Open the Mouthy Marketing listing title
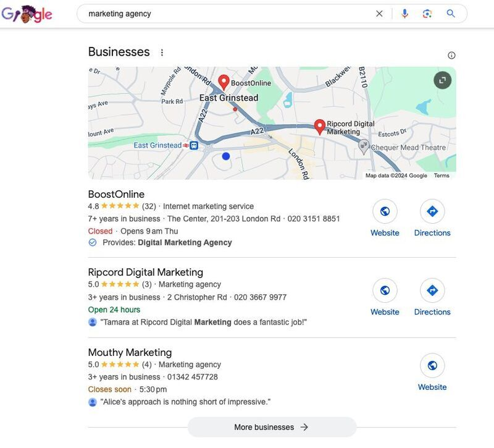This screenshot has height=448, width=494. (x=130, y=352)
